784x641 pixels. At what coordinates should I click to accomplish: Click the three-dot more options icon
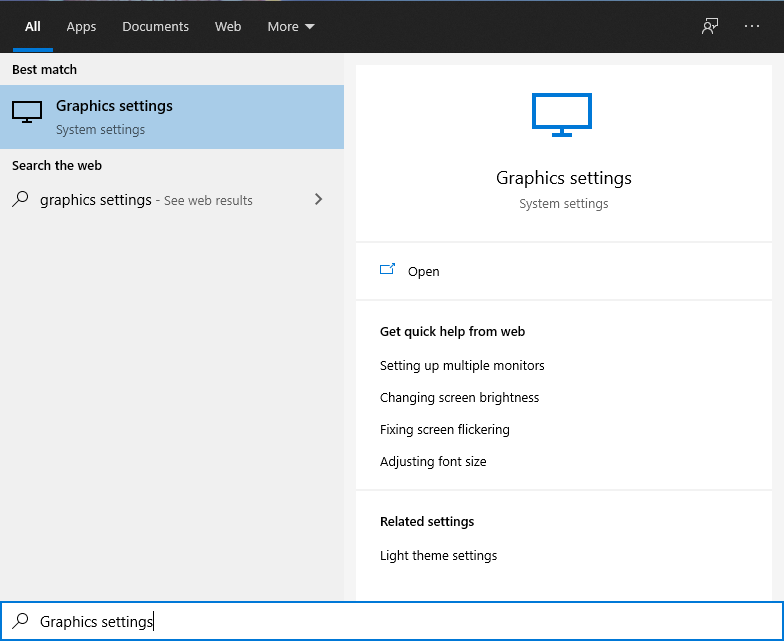pyautogui.click(x=752, y=27)
